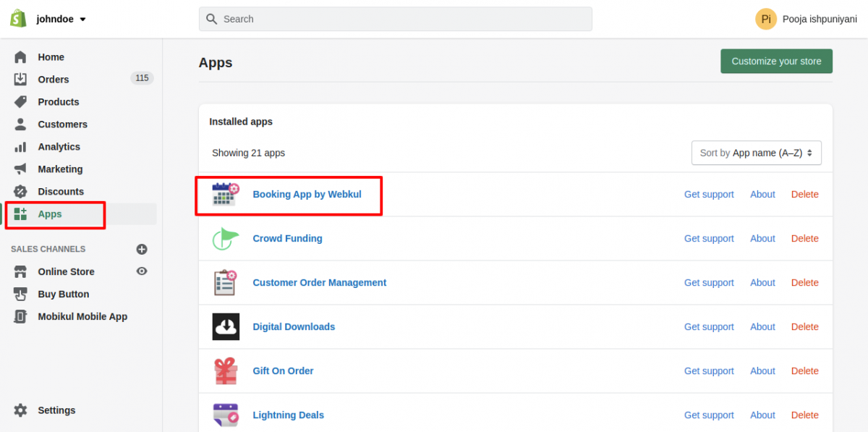
Task: Click inside the Search field
Action: pyautogui.click(x=396, y=18)
